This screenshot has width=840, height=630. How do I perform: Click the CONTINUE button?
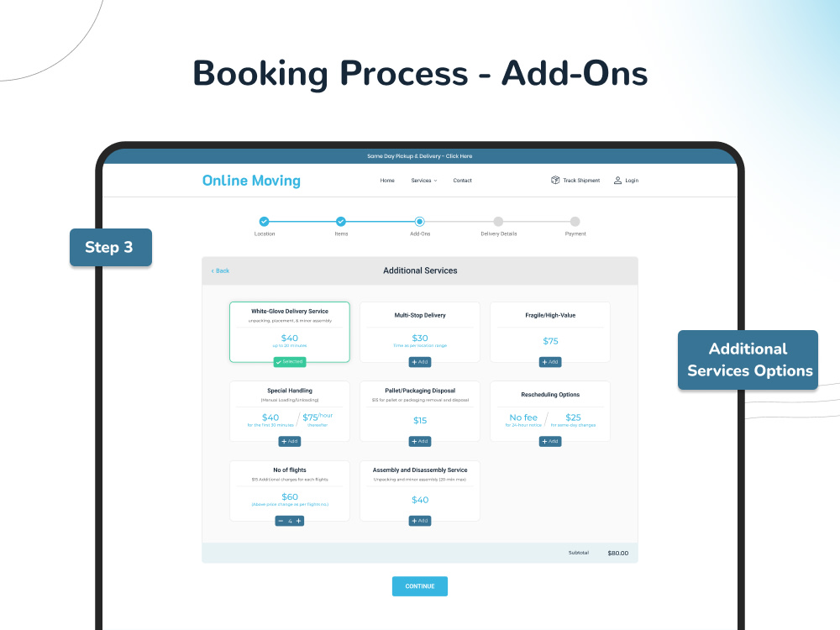420,586
